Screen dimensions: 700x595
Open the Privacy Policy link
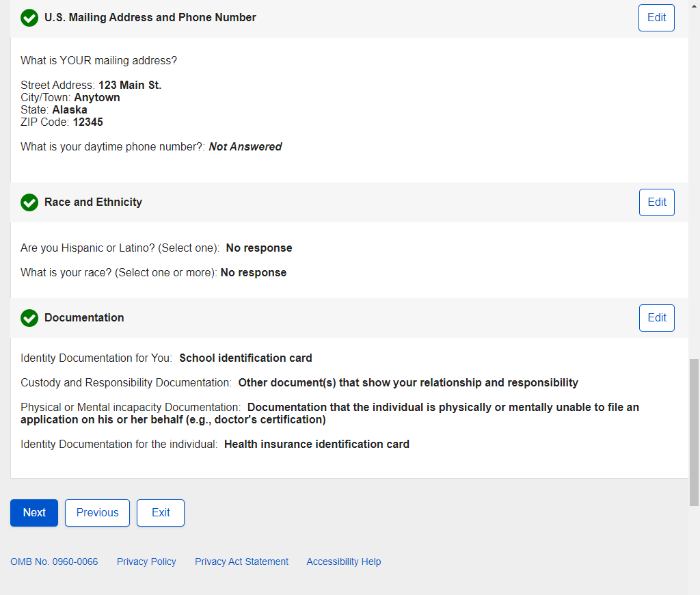click(x=146, y=561)
